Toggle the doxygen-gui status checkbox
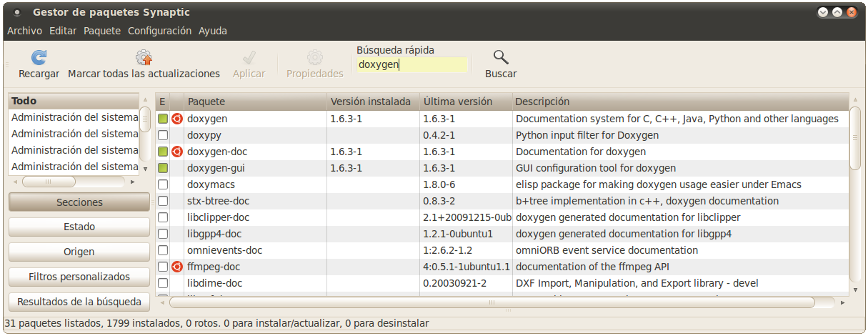This screenshot has height=336, width=868. pyautogui.click(x=163, y=168)
